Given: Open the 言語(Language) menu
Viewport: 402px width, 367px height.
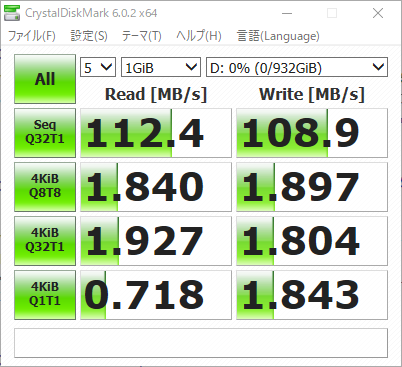Looking at the screenshot, I should (x=278, y=36).
